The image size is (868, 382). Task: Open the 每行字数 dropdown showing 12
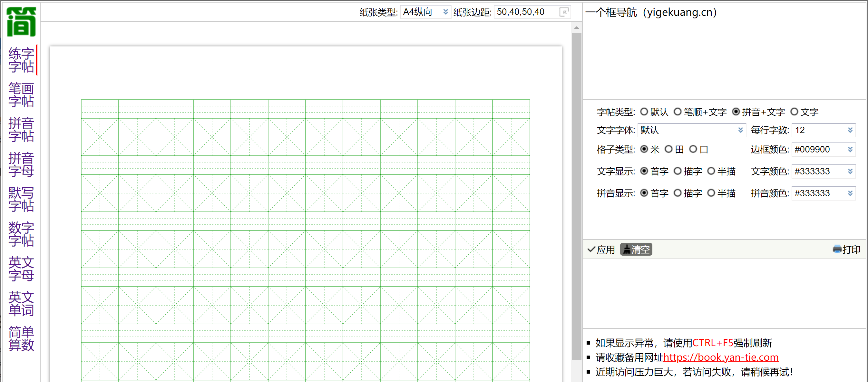824,130
